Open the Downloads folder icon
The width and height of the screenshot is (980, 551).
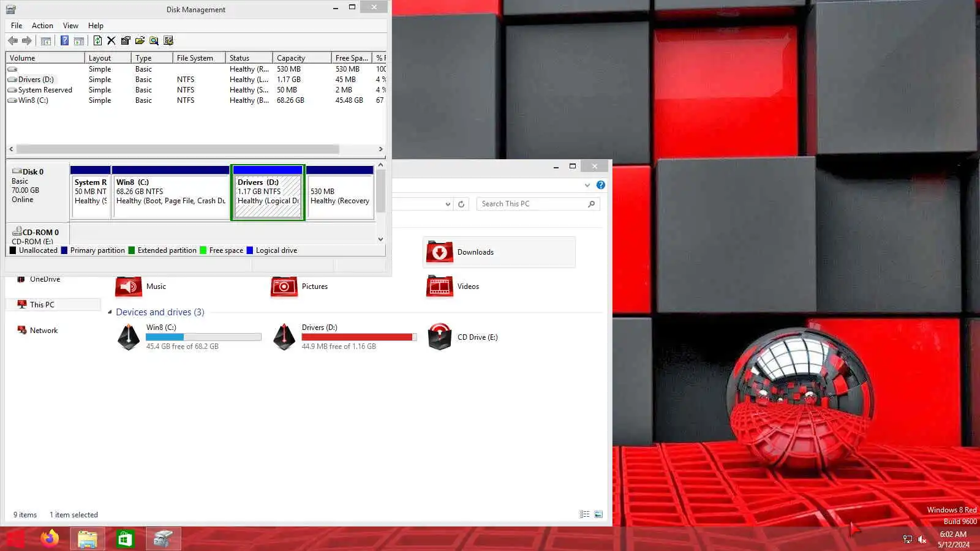coord(440,252)
